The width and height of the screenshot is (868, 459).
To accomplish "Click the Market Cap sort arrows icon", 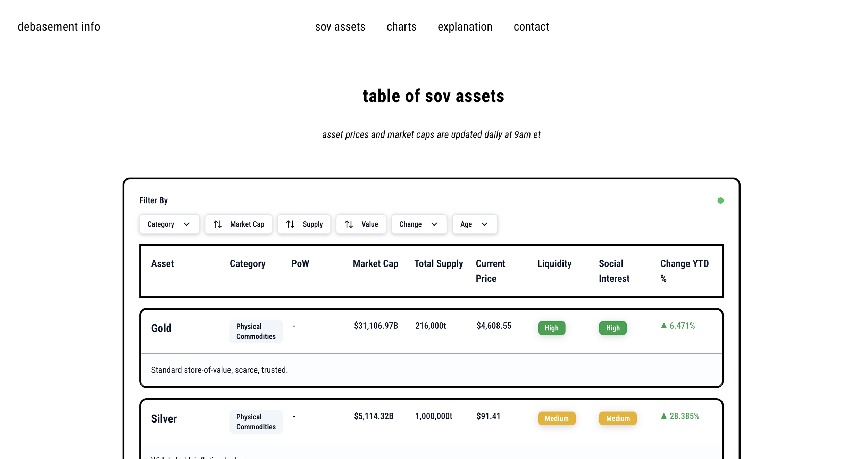I will tap(218, 224).
